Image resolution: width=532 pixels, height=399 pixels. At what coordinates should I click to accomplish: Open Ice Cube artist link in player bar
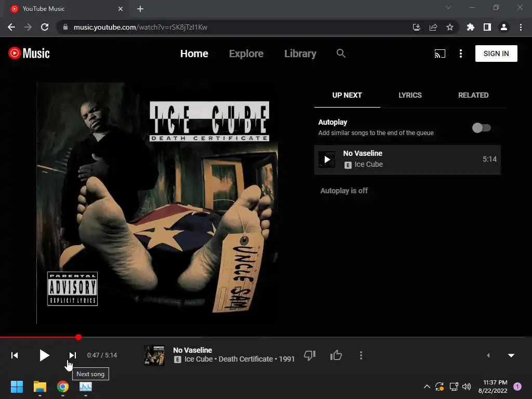pyautogui.click(x=198, y=359)
